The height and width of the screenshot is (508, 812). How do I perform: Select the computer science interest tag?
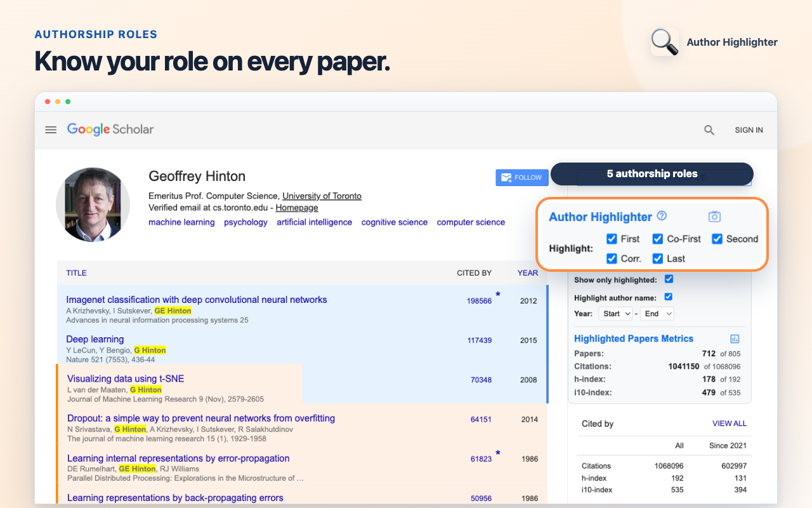coord(471,222)
